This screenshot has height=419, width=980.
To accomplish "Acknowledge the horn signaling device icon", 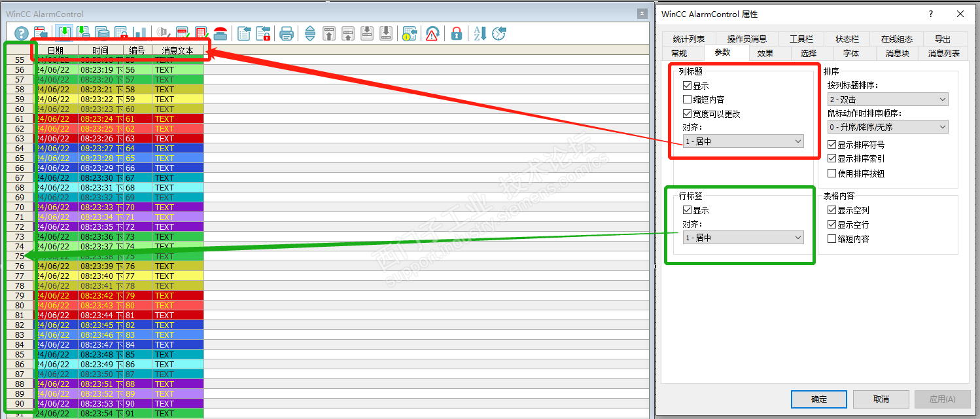I will coord(164,33).
